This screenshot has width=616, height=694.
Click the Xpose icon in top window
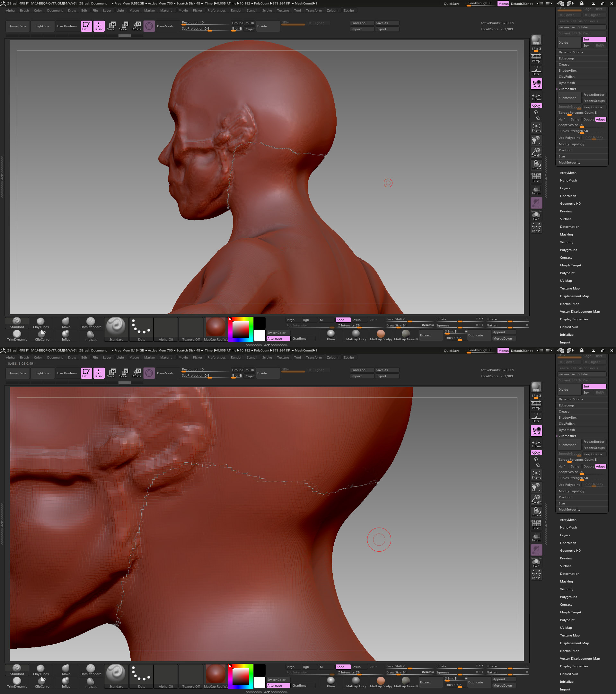[x=536, y=228]
